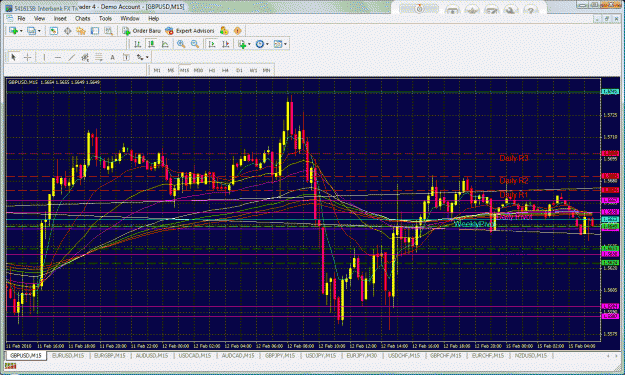
Task: Open the Profiles tool
Action: click(x=31, y=31)
